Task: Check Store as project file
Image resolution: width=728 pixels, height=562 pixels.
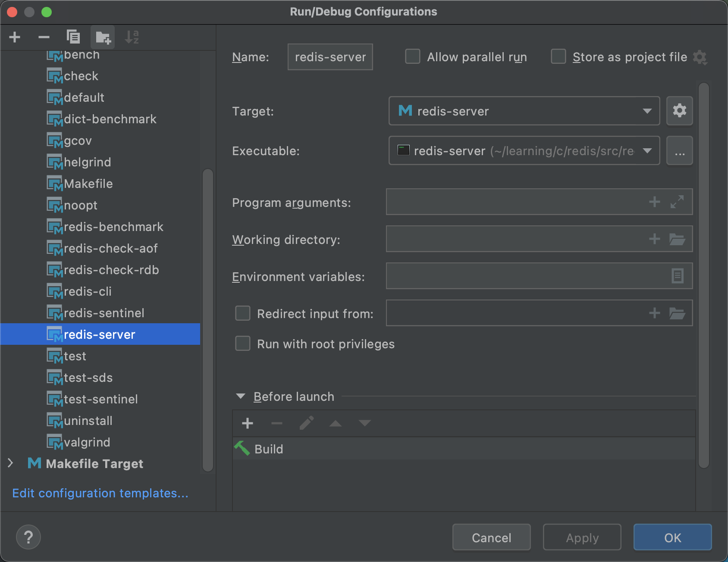Action: (x=559, y=56)
